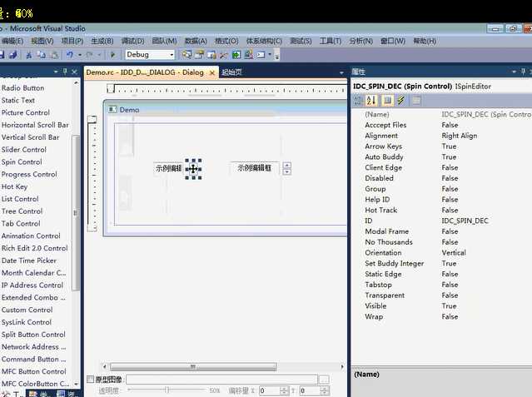Select Slider Control in the Toolbox
Image resolution: width=532 pixels, height=397 pixels.
pyautogui.click(x=24, y=150)
